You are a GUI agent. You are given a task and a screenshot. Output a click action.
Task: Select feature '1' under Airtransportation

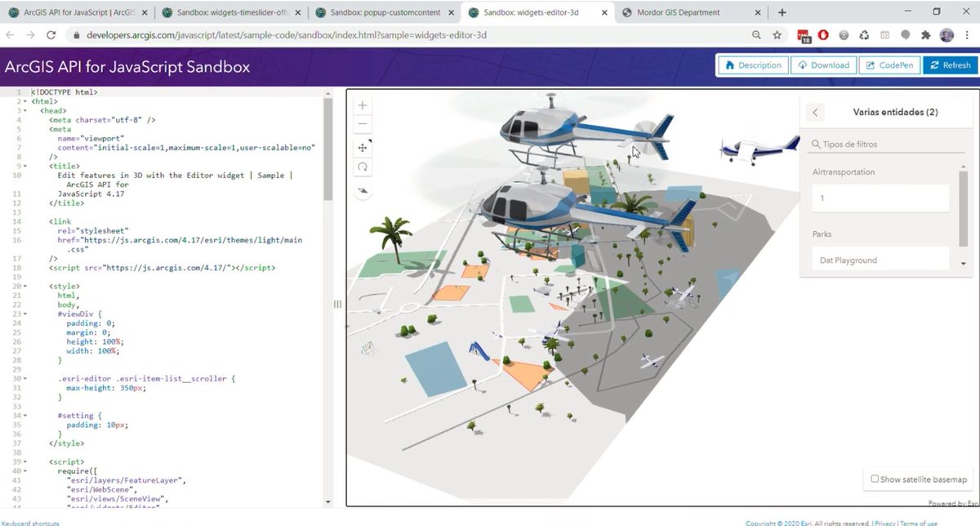pos(881,198)
